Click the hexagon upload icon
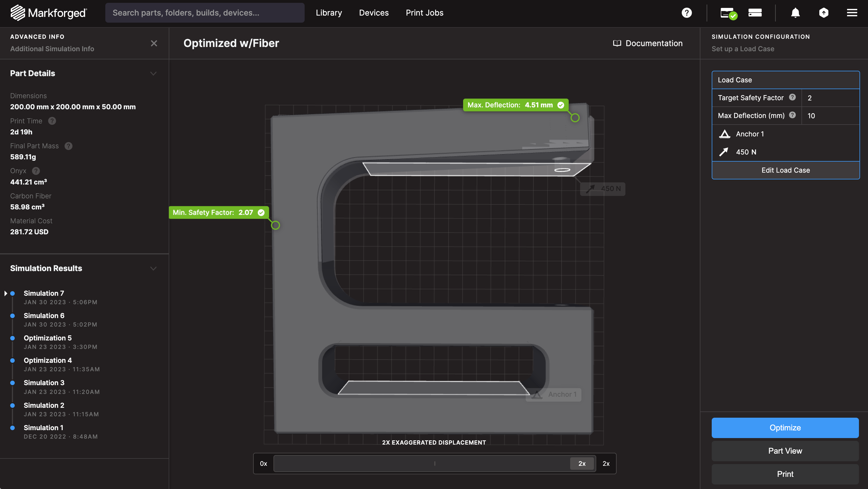The height and width of the screenshot is (489, 868). coord(824,13)
